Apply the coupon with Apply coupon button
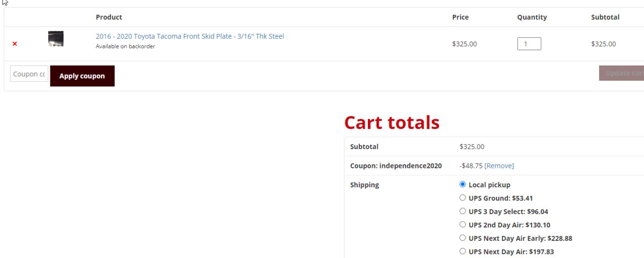This screenshot has height=258, width=644. click(82, 76)
